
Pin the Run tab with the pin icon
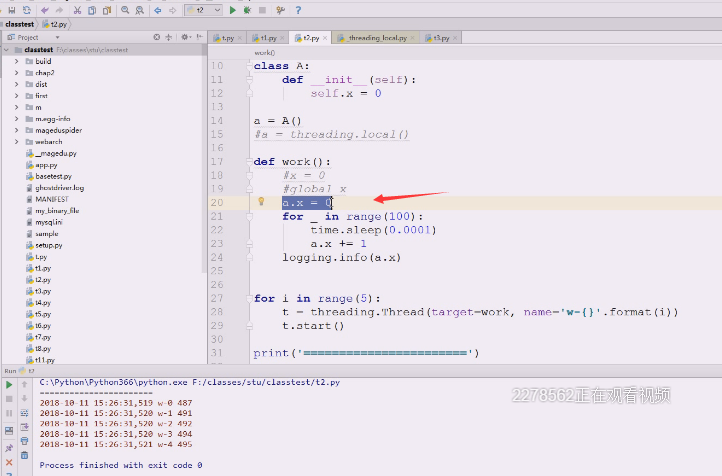[9, 447]
